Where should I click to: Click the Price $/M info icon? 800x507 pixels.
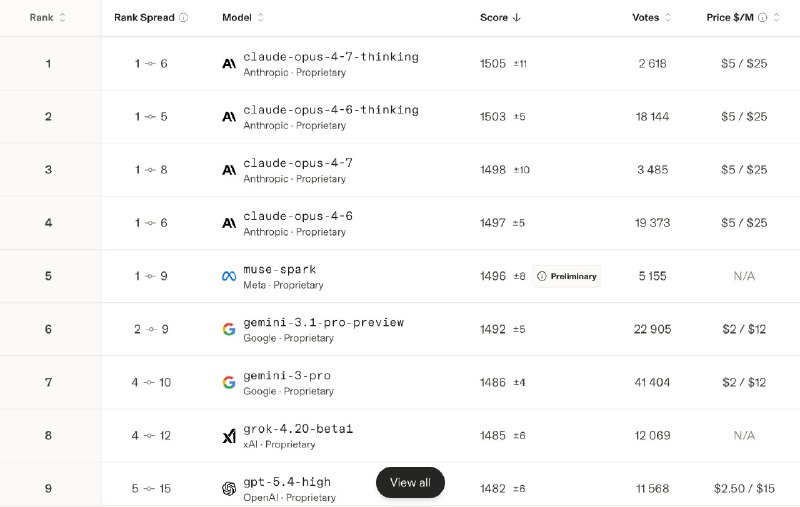(763, 18)
